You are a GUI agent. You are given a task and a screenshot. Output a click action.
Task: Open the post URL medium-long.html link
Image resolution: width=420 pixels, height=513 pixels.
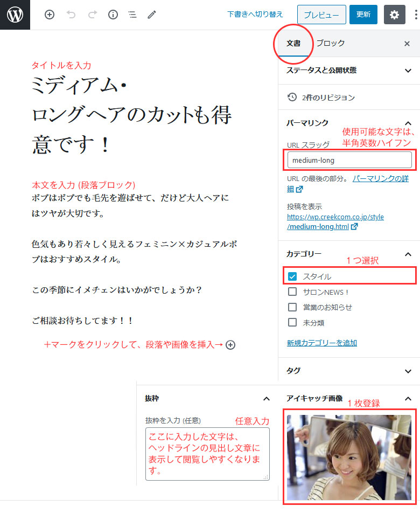pyautogui.click(x=335, y=221)
